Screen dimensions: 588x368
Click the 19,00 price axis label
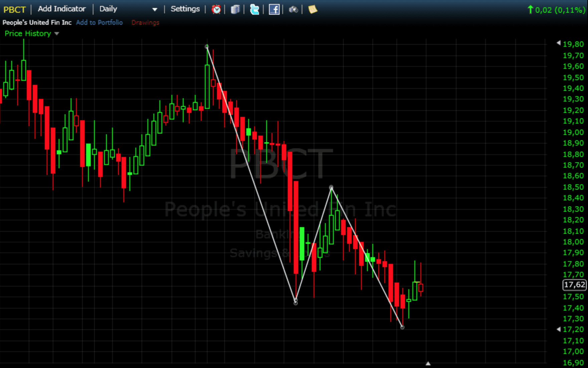click(573, 132)
